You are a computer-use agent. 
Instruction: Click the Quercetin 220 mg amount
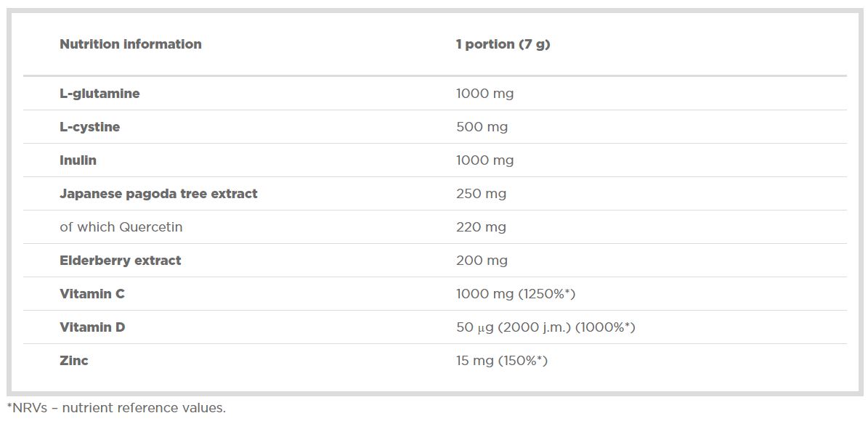click(x=481, y=227)
